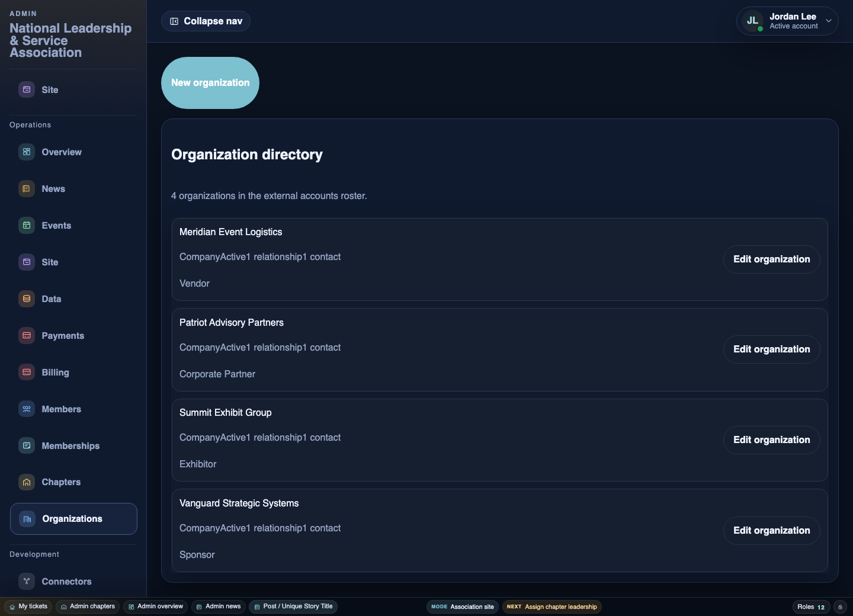The image size is (853, 616).
Task: Click Assign chapter leadership next step
Action: 552,607
